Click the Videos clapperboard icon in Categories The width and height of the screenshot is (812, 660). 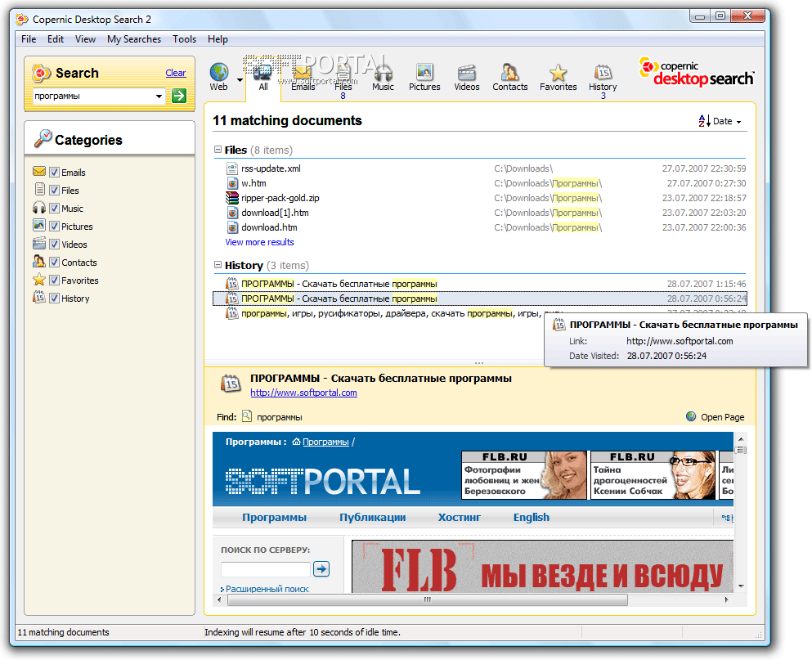(38, 244)
